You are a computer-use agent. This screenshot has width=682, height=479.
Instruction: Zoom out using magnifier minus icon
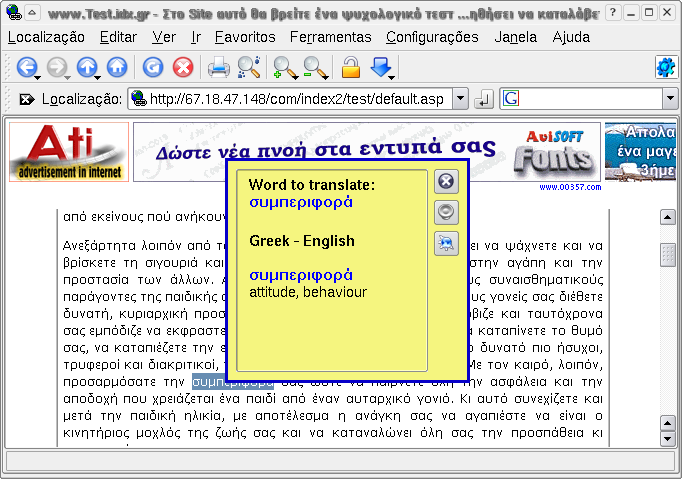click(315, 68)
